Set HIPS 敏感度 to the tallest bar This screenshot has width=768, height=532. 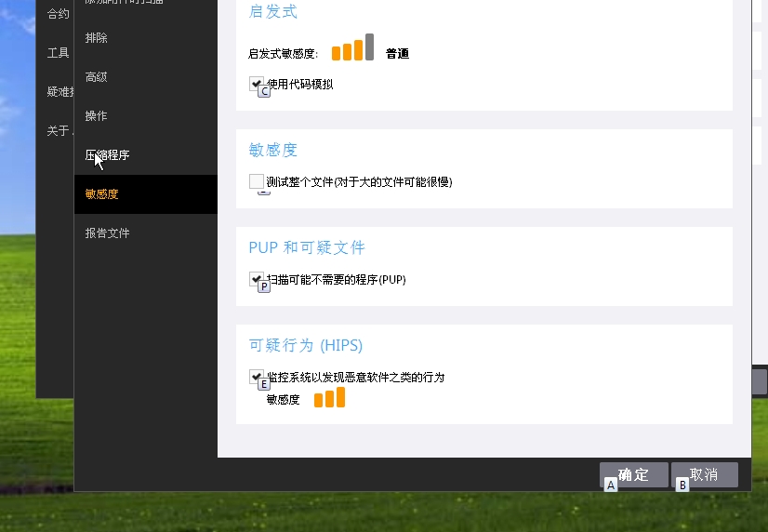[340, 397]
